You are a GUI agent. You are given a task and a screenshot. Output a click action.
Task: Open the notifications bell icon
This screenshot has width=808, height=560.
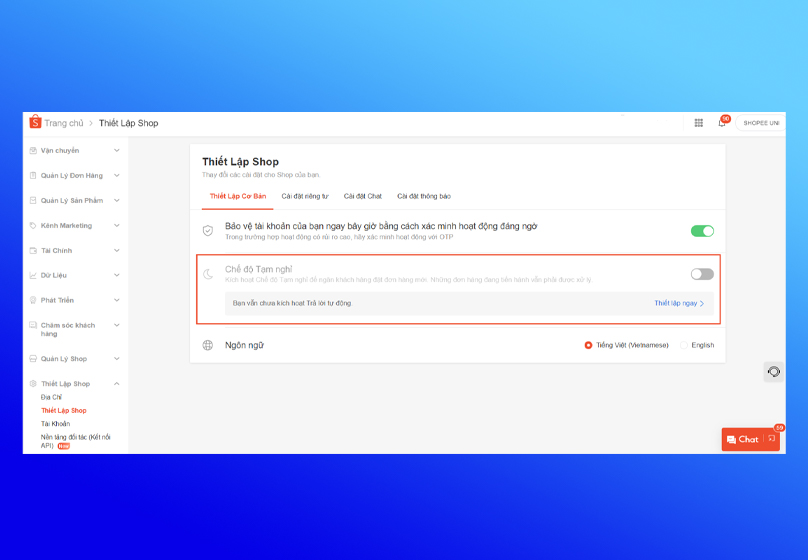point(722,123)
